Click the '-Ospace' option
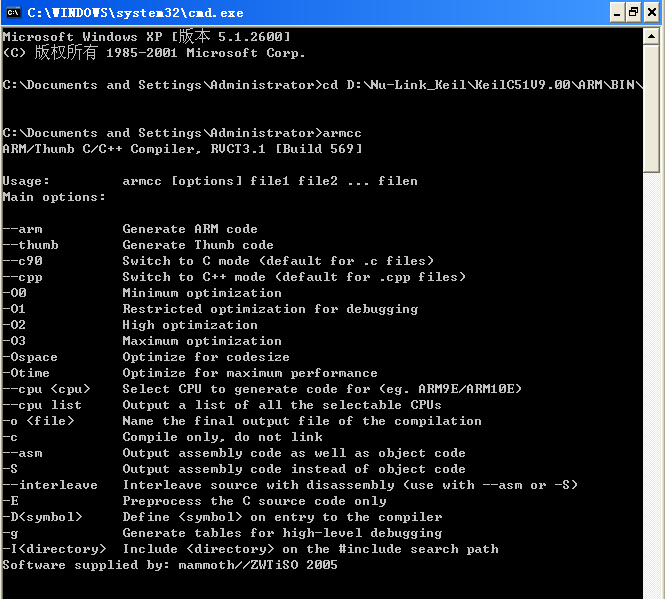 pos(30,357)
